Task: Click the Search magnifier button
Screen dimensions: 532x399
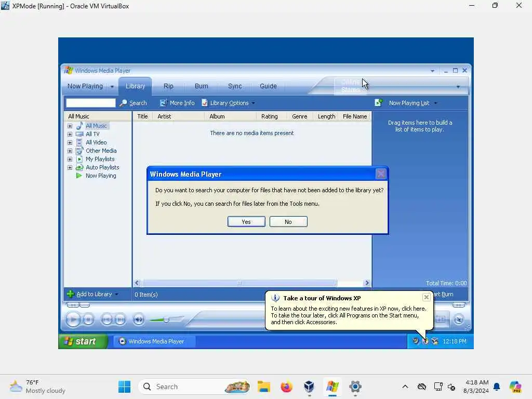Action: coord(133,103)
